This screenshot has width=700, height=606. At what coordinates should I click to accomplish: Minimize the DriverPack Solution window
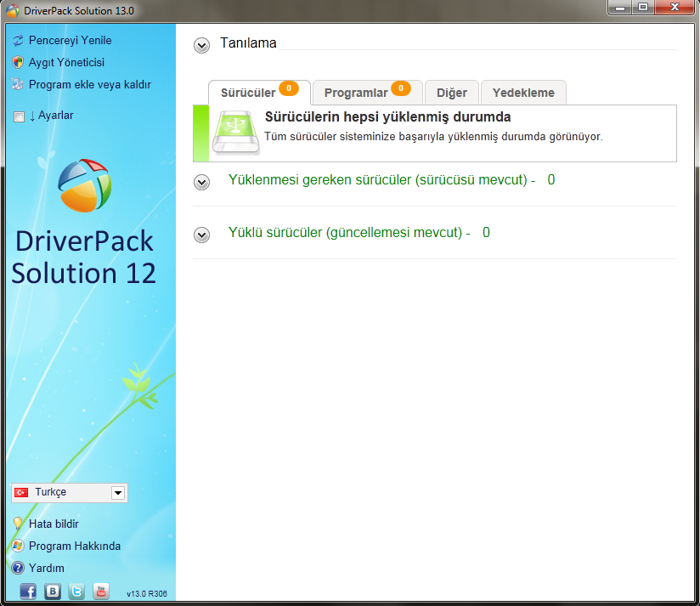[619, 7]
